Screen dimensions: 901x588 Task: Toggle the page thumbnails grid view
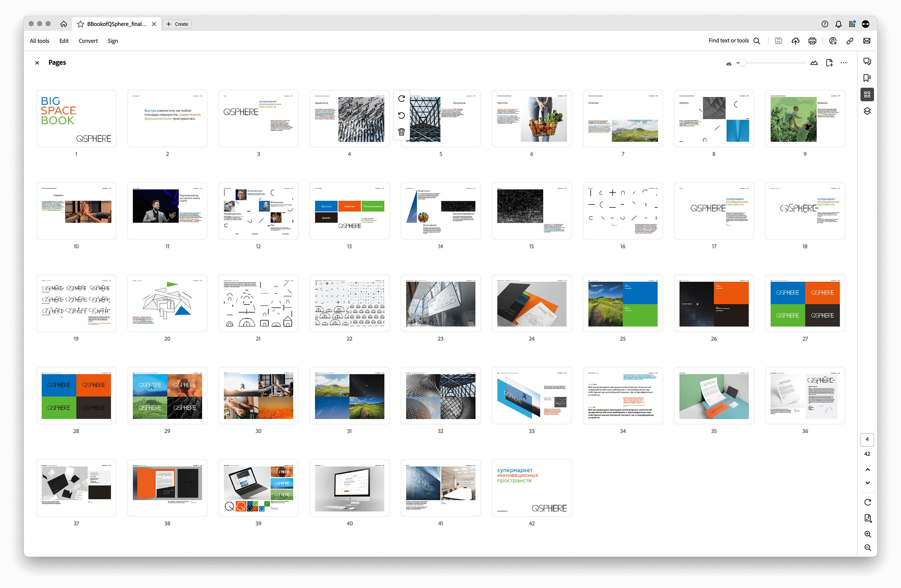pos(867,95)
